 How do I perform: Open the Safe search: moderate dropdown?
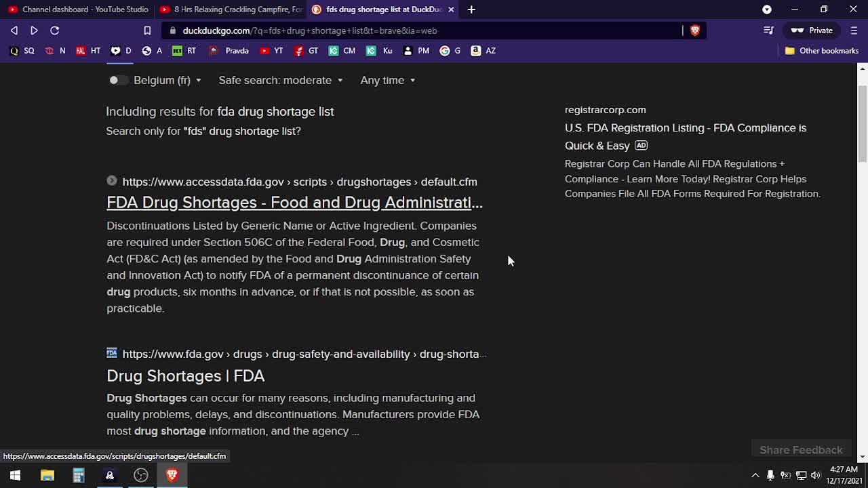(281, 80)
